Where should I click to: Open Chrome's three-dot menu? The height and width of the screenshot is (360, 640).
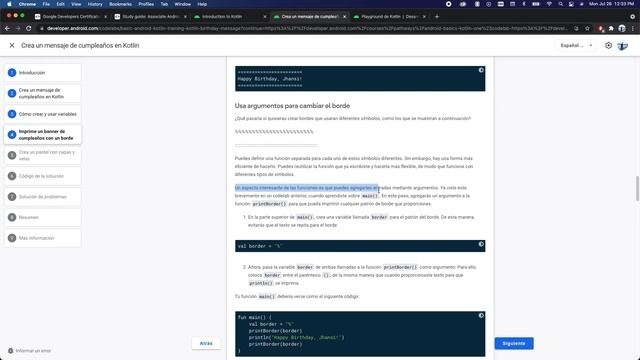(x=633, y=28)
